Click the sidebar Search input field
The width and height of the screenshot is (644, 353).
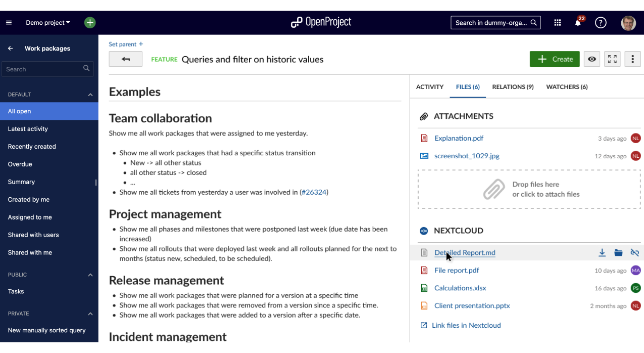pyautogui.click(x=43, y=69)
